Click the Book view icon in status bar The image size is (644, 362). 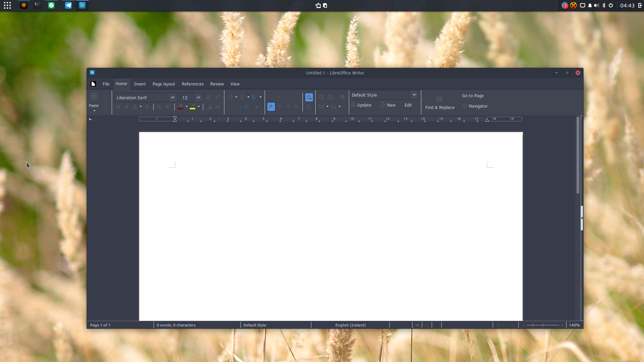(513, 325)
